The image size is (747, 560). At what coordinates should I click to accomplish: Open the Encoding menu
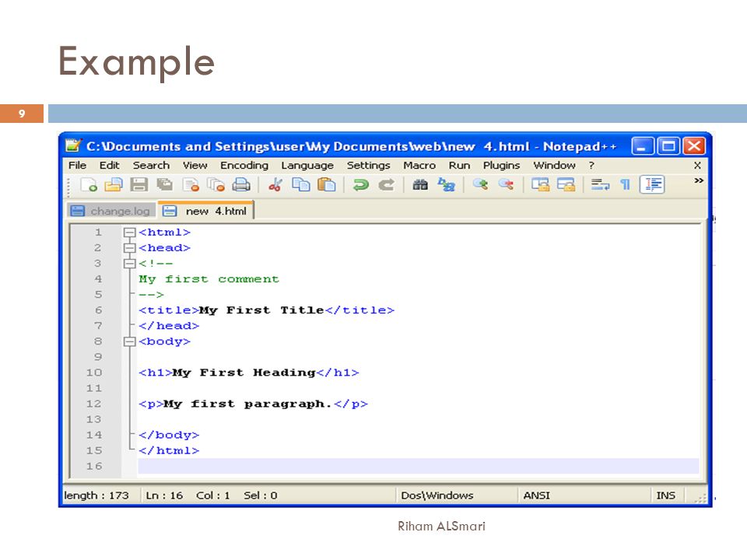(x=244, y=165)
